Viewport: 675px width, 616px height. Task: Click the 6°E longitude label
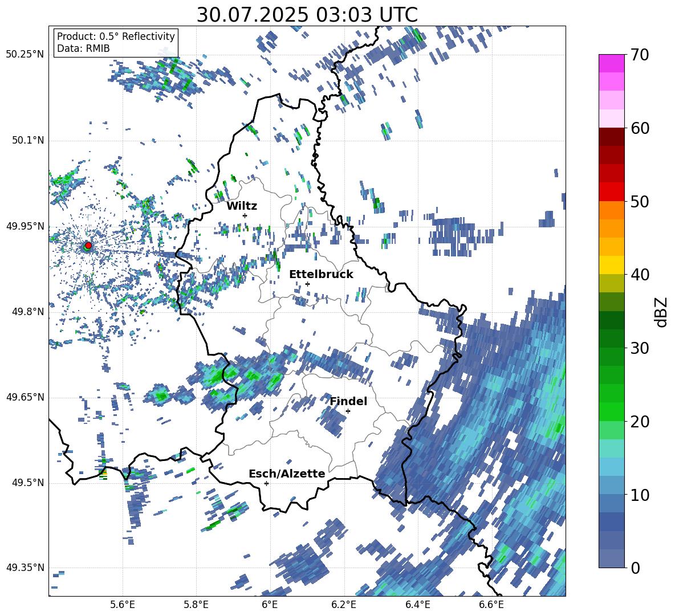pos(270,605)
